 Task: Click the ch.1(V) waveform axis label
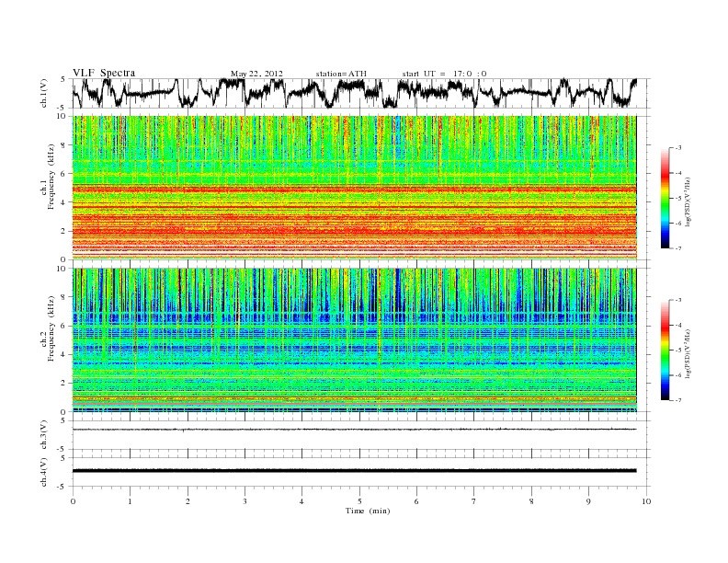click(44, 94)
